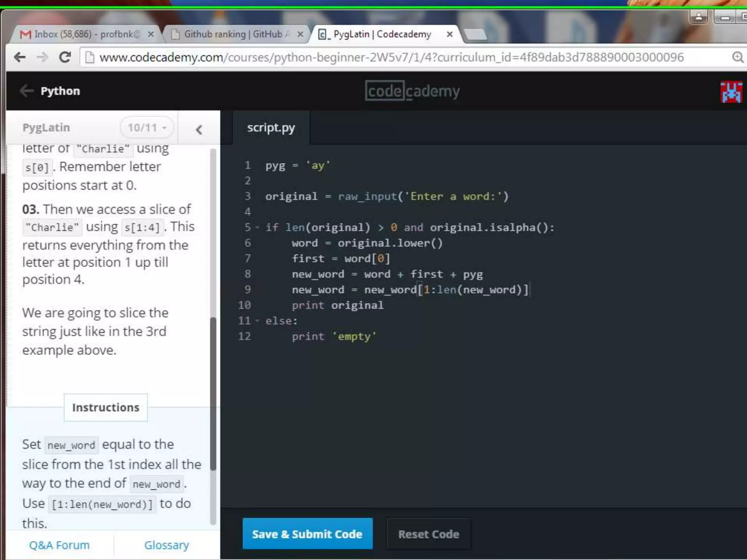Close the Github ranking tab
747x560 pixels.
[300, 34]
